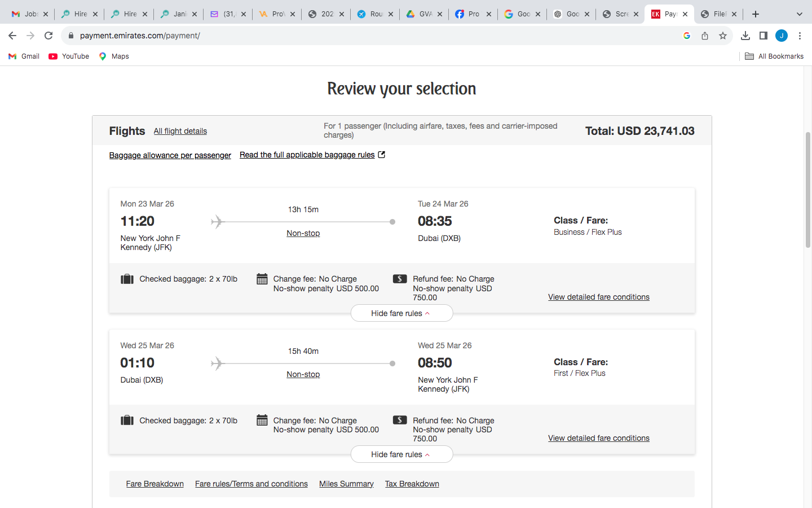Screen dimensions: 812x508
Task: Click Non-stop on the 13h 15m flight
Action: [303, 233]
